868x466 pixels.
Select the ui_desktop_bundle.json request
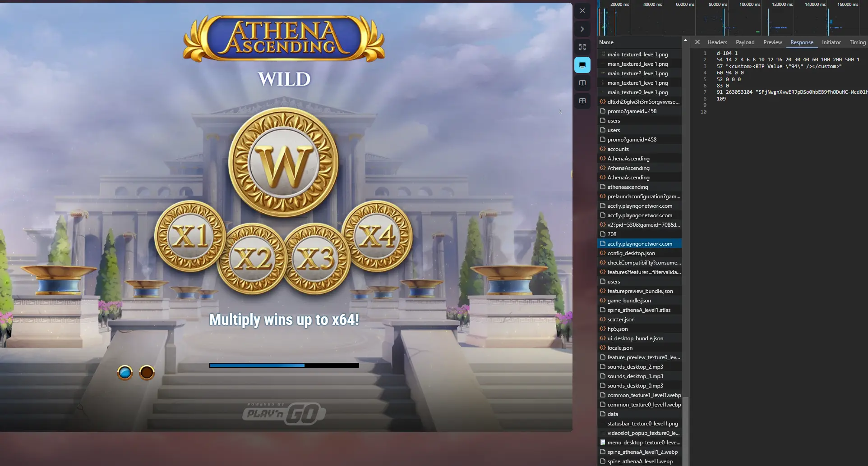(639, 338)
